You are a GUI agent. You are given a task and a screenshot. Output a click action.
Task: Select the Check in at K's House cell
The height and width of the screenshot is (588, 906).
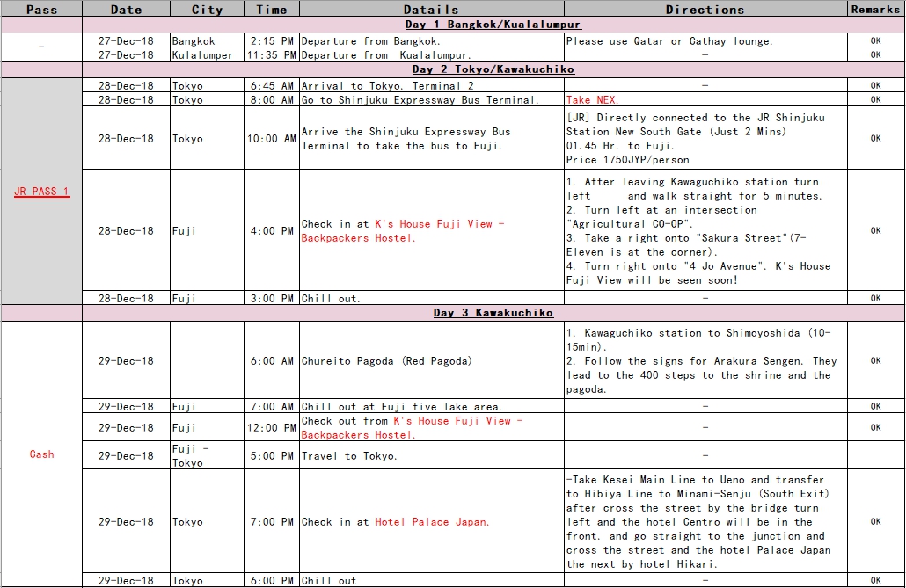click(432, 230)
